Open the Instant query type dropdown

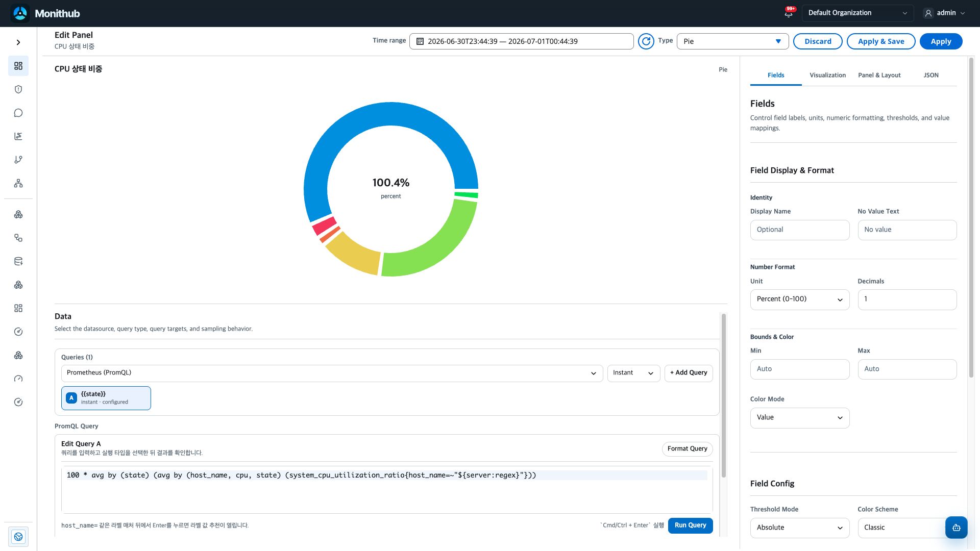tap(633, 373)
